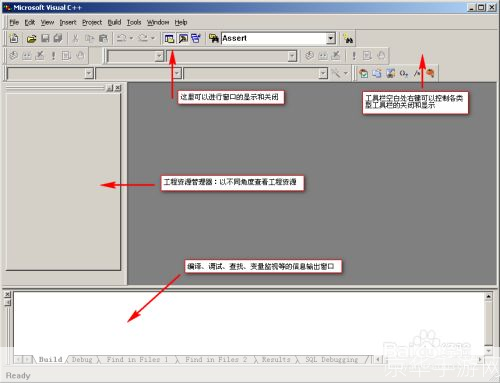This screenshot has height=383, width=500.
Task: Open the Tools menu
Action: [134, 22]
